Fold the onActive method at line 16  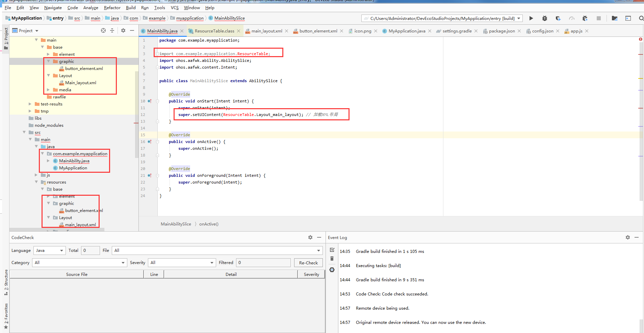[157, 142]
